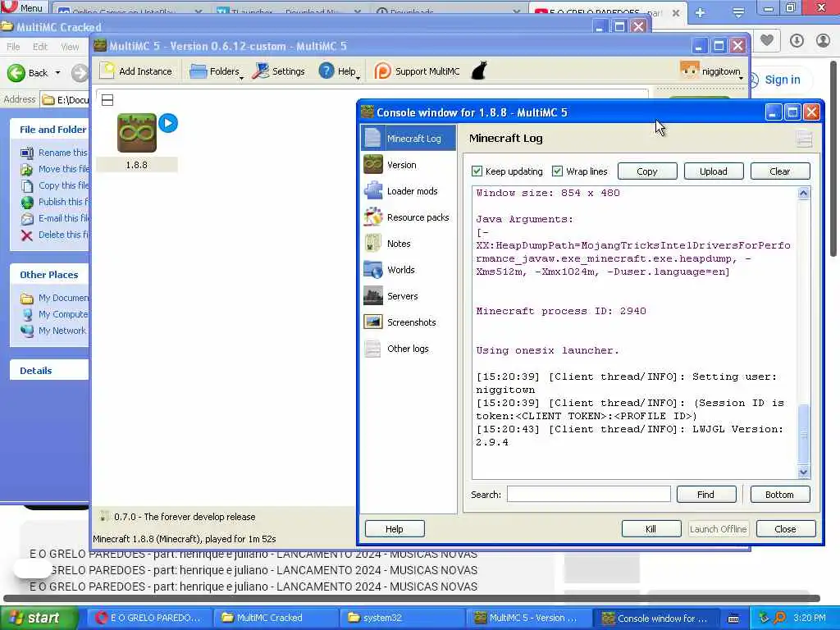Click the Find button
Image resolution: width=840 pixels, height=630 pixels.
[706, 495]
